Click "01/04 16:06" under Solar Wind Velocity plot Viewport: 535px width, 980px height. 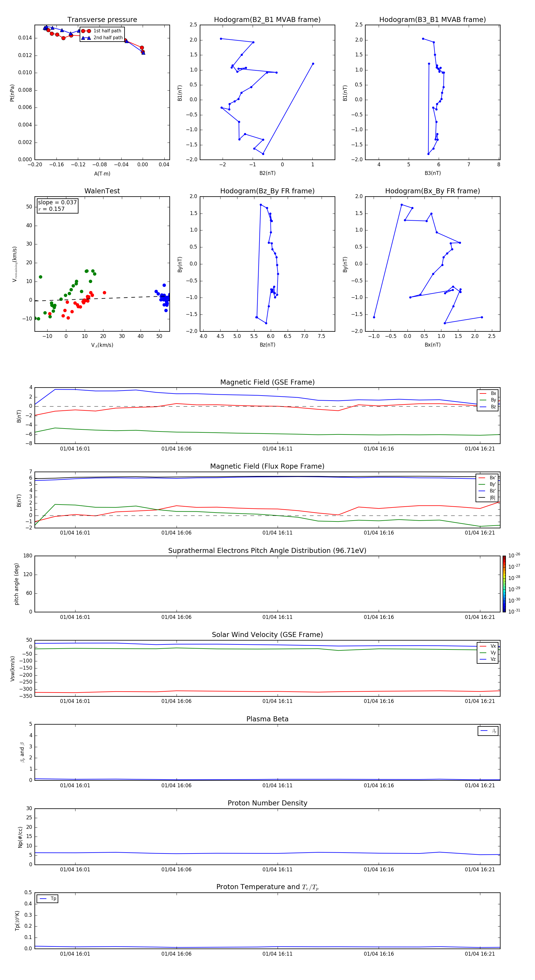(x=176, y=701)
